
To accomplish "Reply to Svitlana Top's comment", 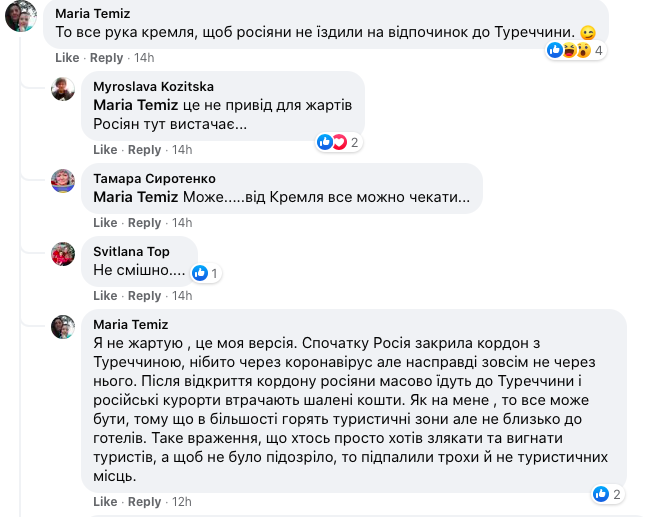I will tap(145, 296).
